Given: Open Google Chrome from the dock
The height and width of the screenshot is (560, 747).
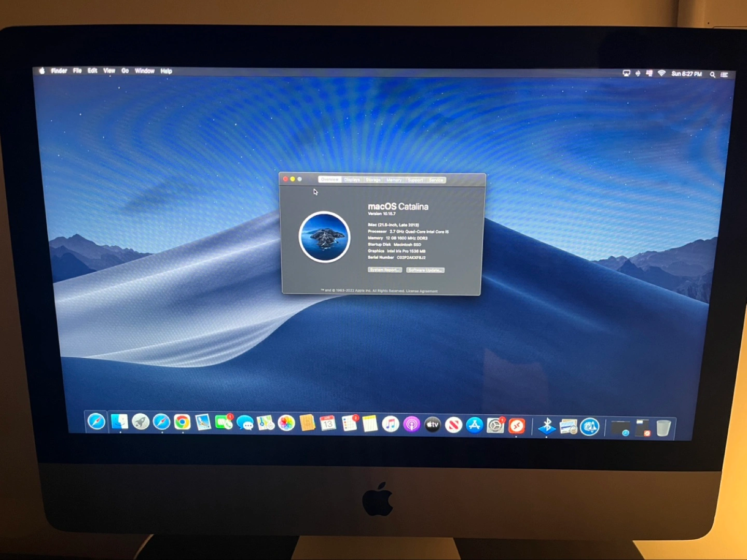Looking at the screenshot, I should [182, 422].
